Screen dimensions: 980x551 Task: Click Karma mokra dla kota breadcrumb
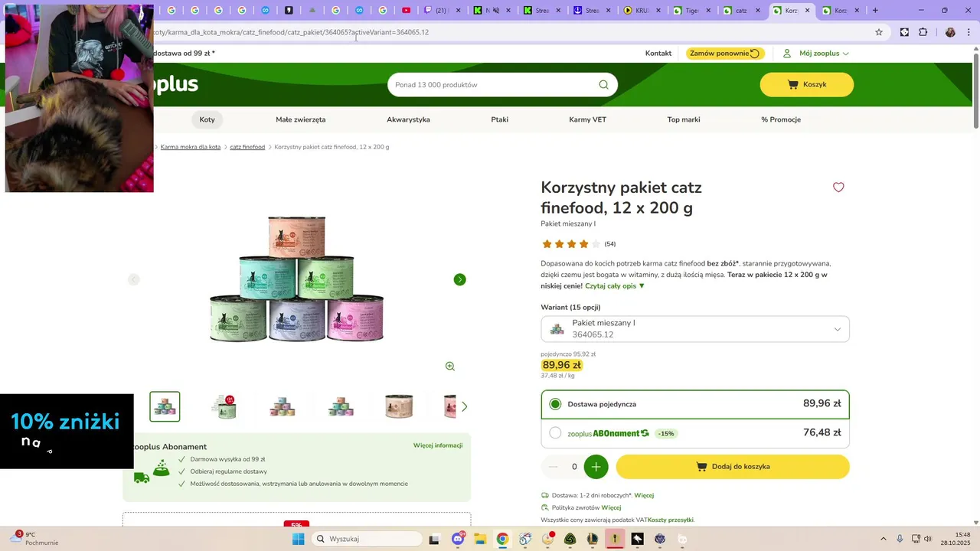[x=191, y=147]
